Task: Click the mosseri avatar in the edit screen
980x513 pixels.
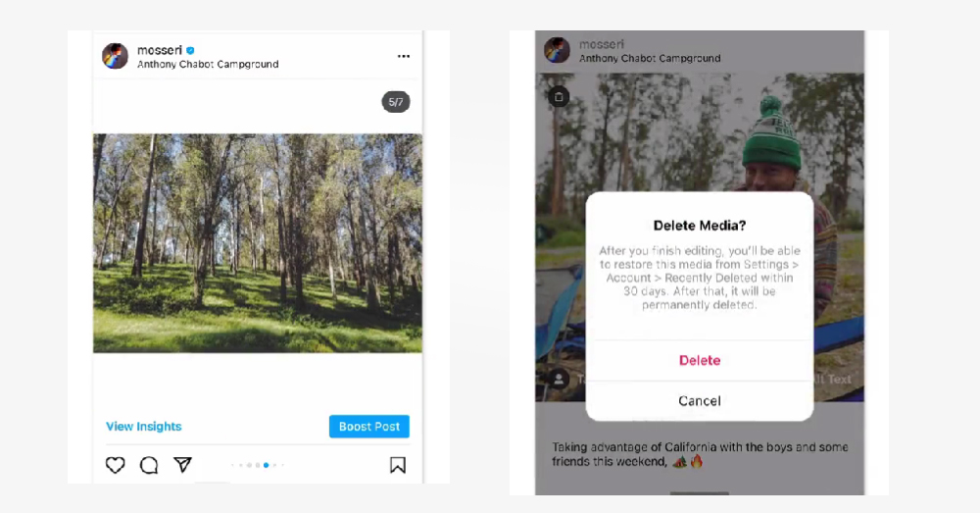Action: point(557,50)
